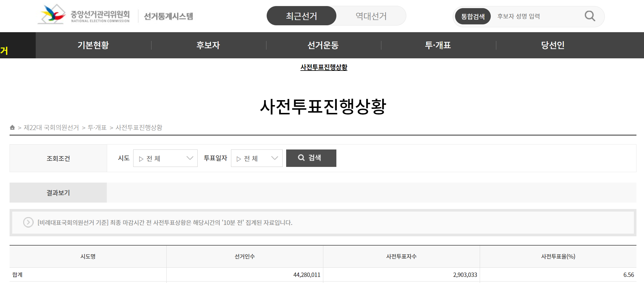Open the 기본현황 menu
The height and width of the screenshot is (283, 644).
93,45
